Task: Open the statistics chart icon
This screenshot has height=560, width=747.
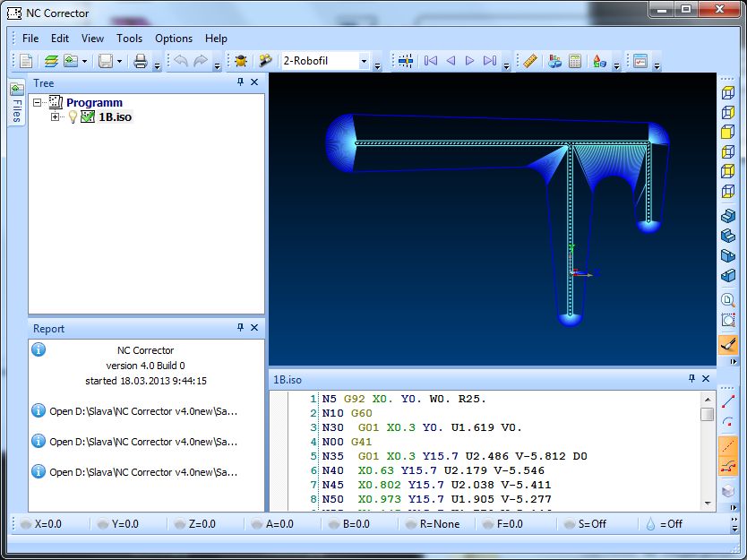Action: [x=554, y=61]
